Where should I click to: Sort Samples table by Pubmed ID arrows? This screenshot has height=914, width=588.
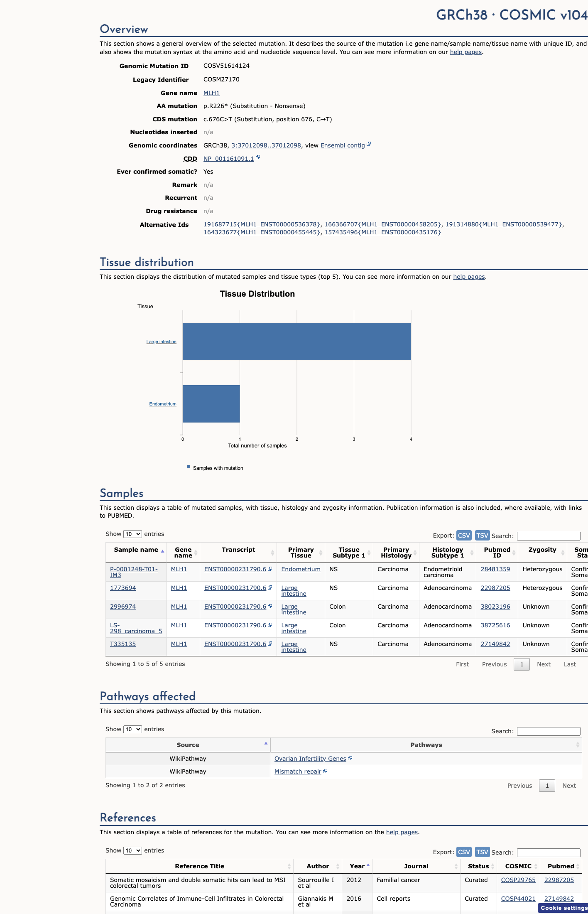[x=514, y=553]
